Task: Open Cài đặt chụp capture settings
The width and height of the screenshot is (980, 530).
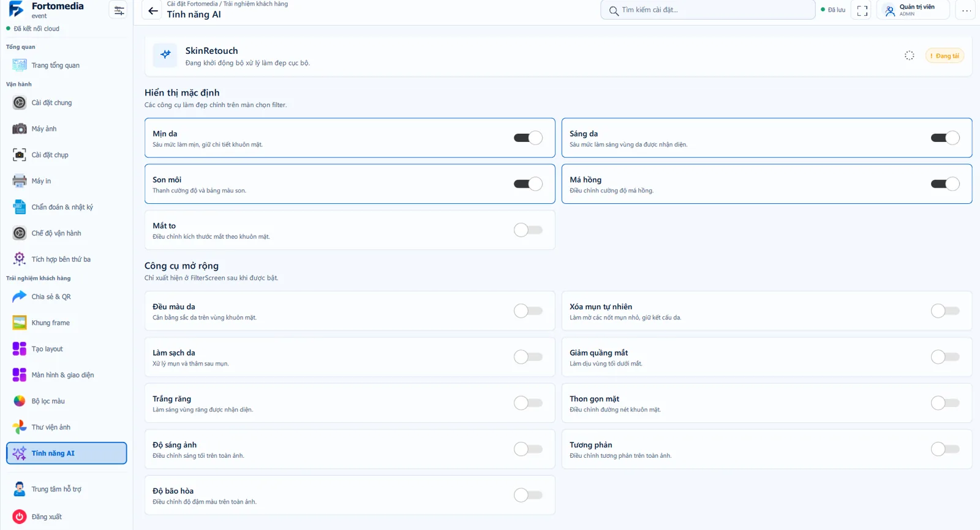Action: (x=66, y=155)
